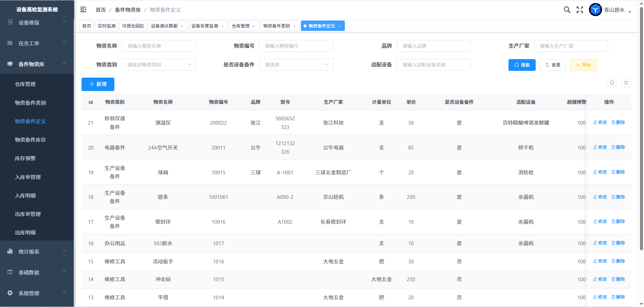Hide the search panel with round magnifier icon
The height and width of the screenshot is (307, 644).
coord(612,83)
